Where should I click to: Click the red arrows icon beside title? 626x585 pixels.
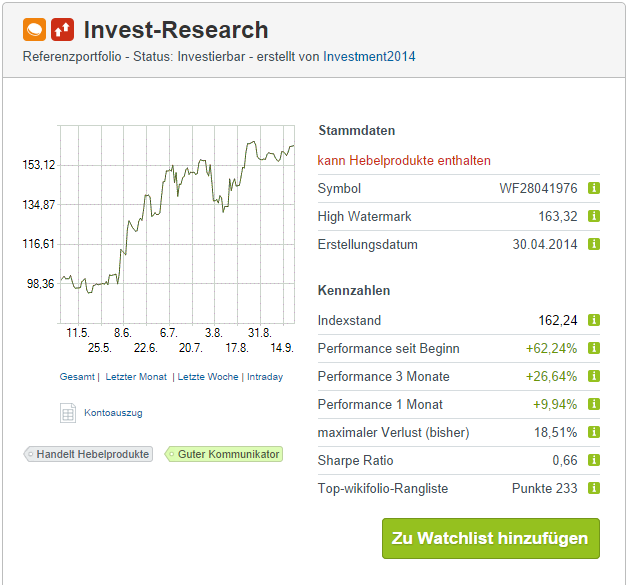click(62, 30)
